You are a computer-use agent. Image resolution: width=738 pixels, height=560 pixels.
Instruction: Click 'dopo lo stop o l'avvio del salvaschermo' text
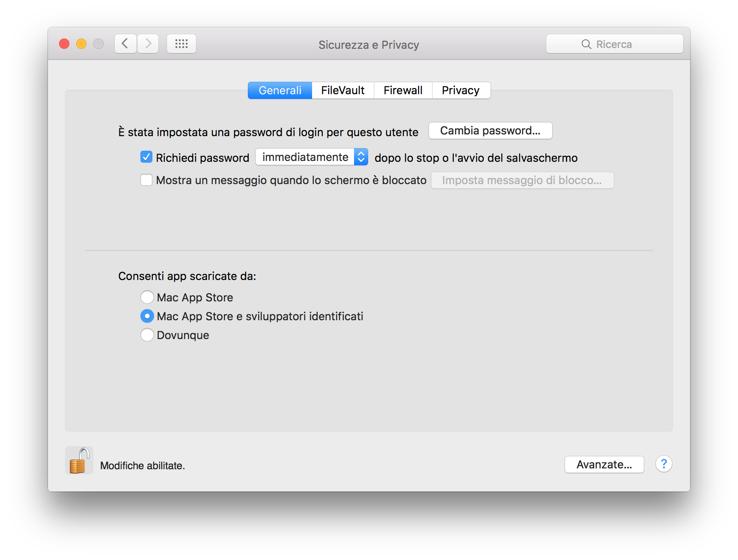pyautogui.click(x=476, y=158)
